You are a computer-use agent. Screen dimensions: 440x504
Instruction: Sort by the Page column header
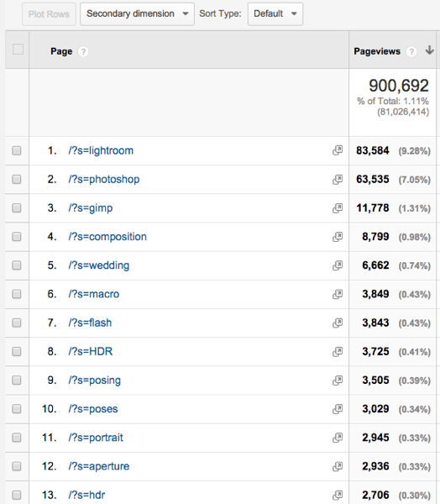(x=61, y=51)
